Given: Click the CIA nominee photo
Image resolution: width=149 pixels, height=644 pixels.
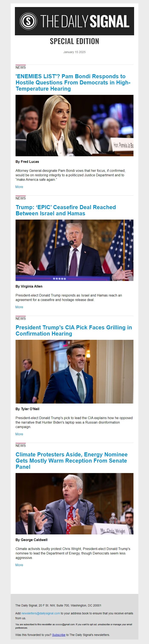Looking at the screenshot, I should [x=74, y=372].
